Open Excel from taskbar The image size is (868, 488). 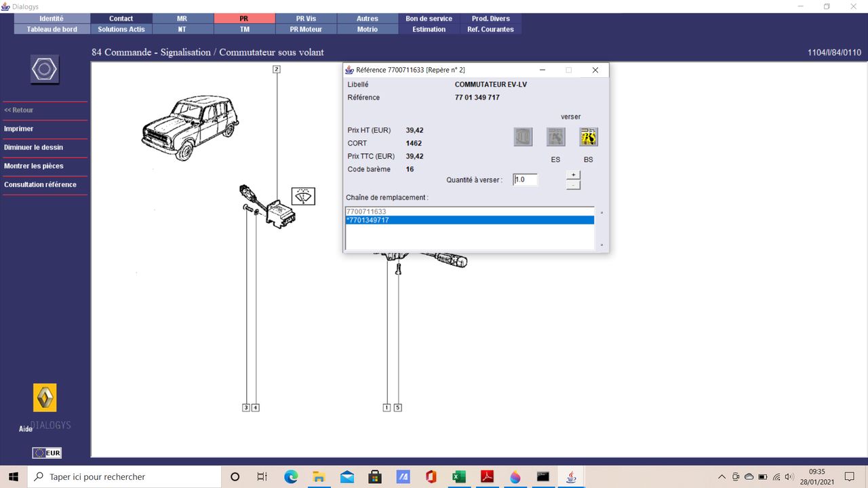458,476
